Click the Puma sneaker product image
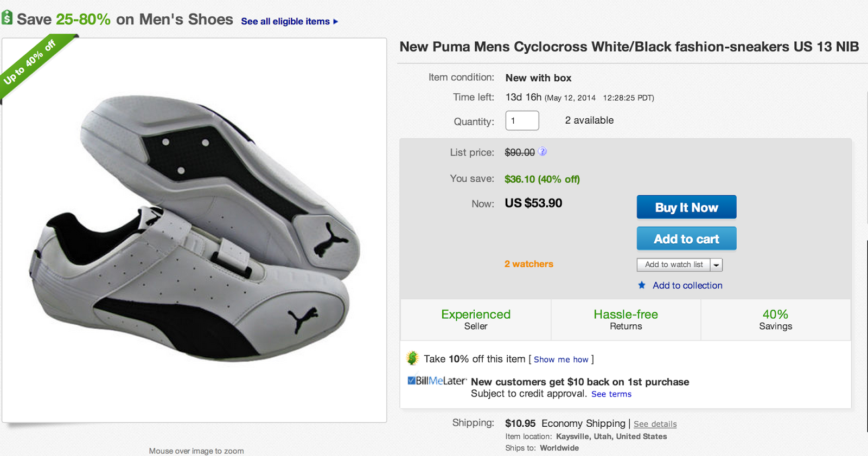Viewport: 868px width, 456px height. 194,228
